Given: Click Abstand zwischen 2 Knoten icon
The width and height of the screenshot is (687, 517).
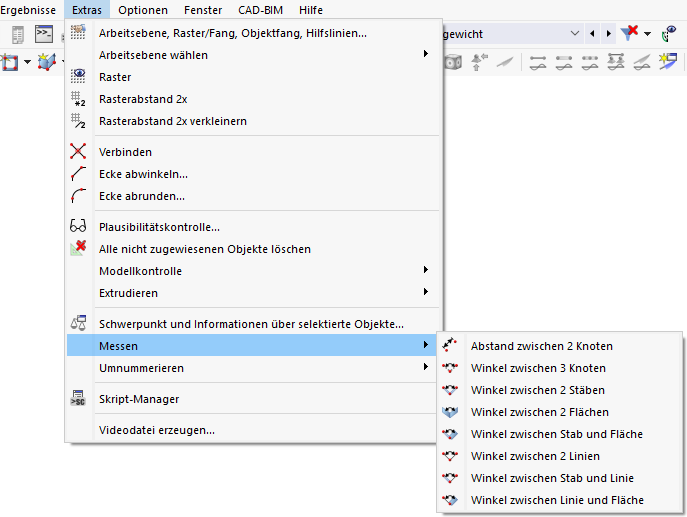Looking at the screenshot, I should coord(450,345).
